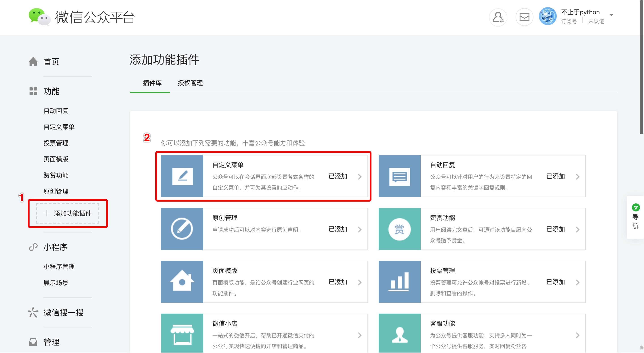Go to 首页 home icon
The width and height of the screenshot is (644, 353).
(33, 62)
